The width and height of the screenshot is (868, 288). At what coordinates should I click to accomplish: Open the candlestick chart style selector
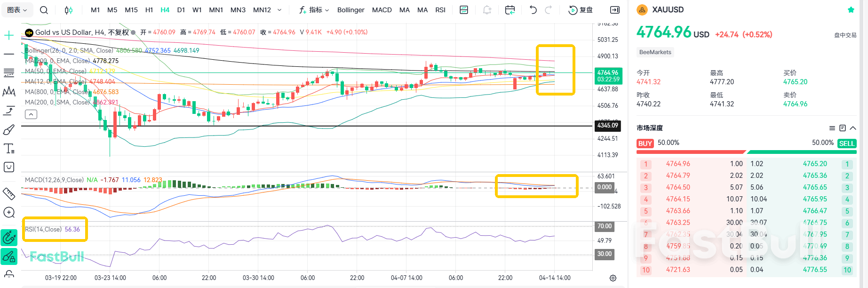point(69,10)
